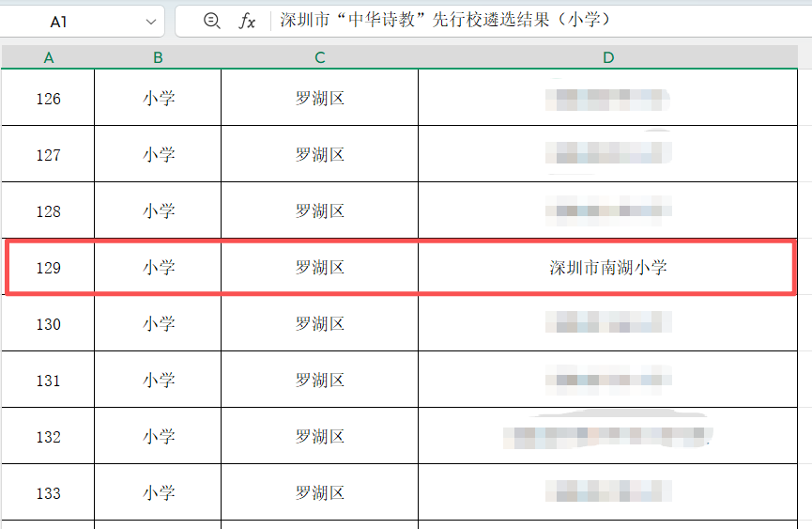Viewport: 812px width, 529px height.
Task: Select the cell containing 深圳市南湖小学
Action: 608,268
